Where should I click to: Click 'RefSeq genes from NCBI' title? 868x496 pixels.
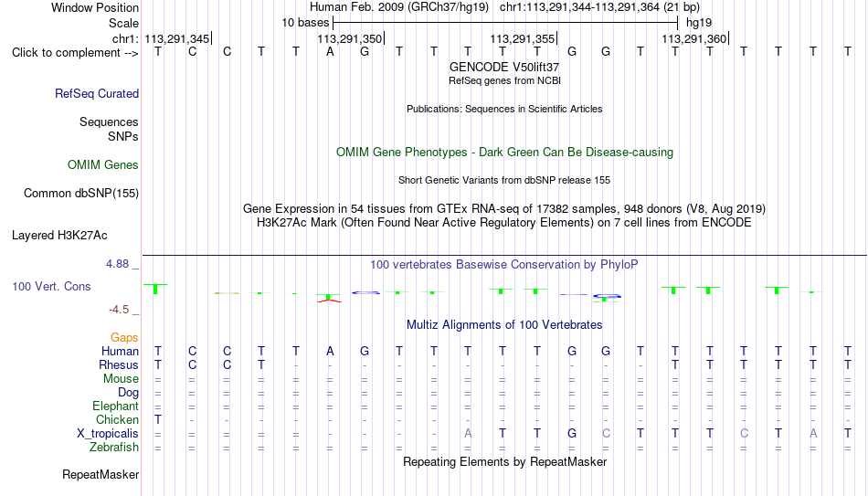tap(505, 80)
